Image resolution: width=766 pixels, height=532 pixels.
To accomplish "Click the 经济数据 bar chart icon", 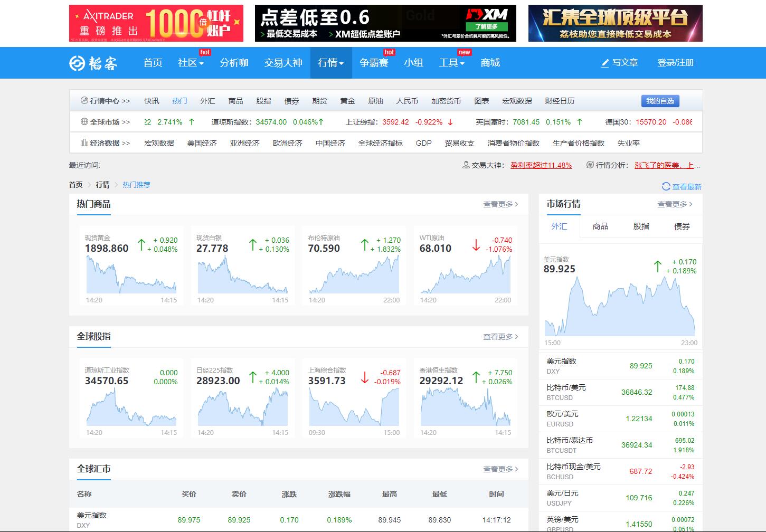I will pyautogui.click(x=84, y=142).
